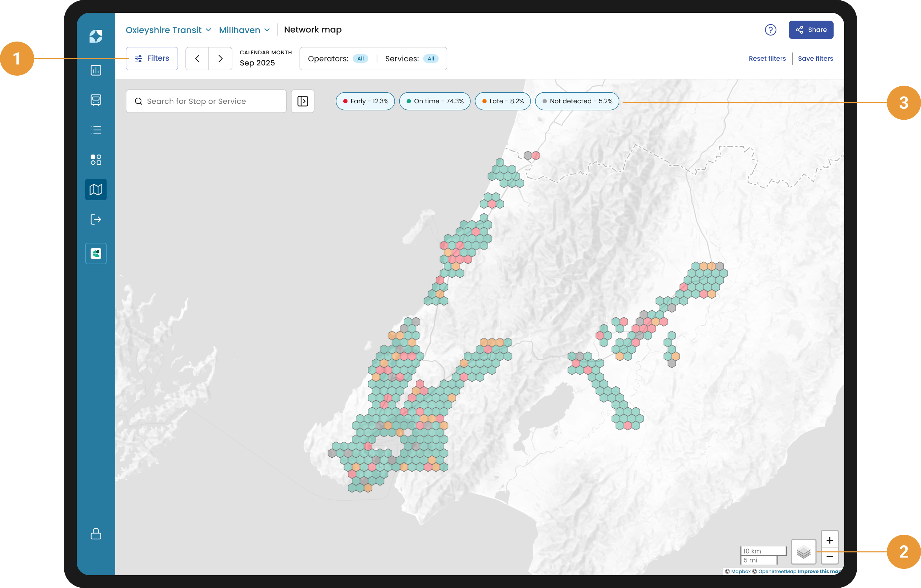
Task: Expand the Oxleyshire Transit dropdown
Action: click(x=168, y=30)
